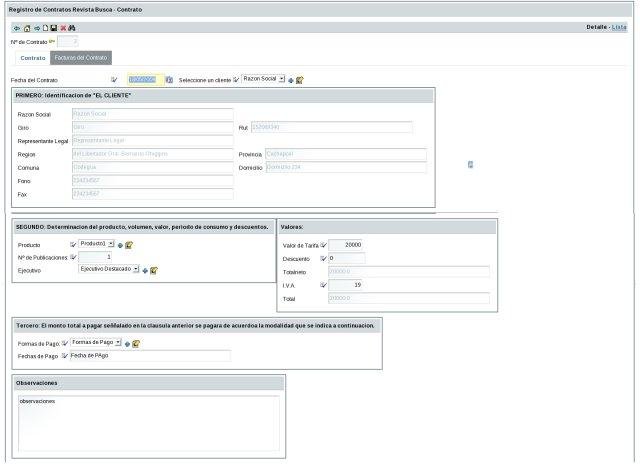
Task: Go to previous record with left arrow icon
Action: click(17, 28)
